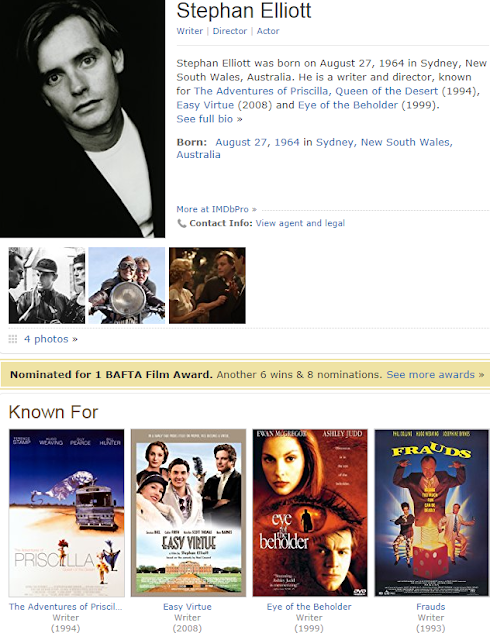This screenshot has width=490, height=640.
Task: Open Stephan Elliott's main portrait photo
Action: [x=82, y=119]
